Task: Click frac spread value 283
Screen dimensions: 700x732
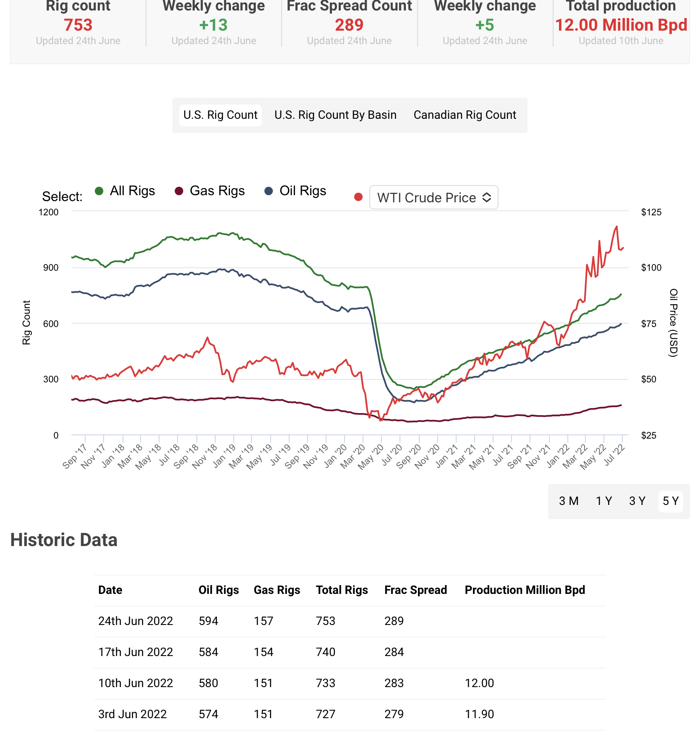Action: 394,683
